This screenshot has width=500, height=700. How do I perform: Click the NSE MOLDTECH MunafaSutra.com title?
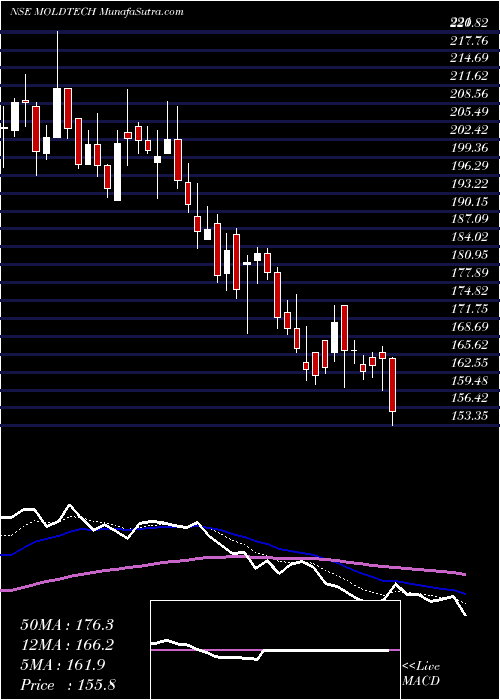[x=96, y=12]
